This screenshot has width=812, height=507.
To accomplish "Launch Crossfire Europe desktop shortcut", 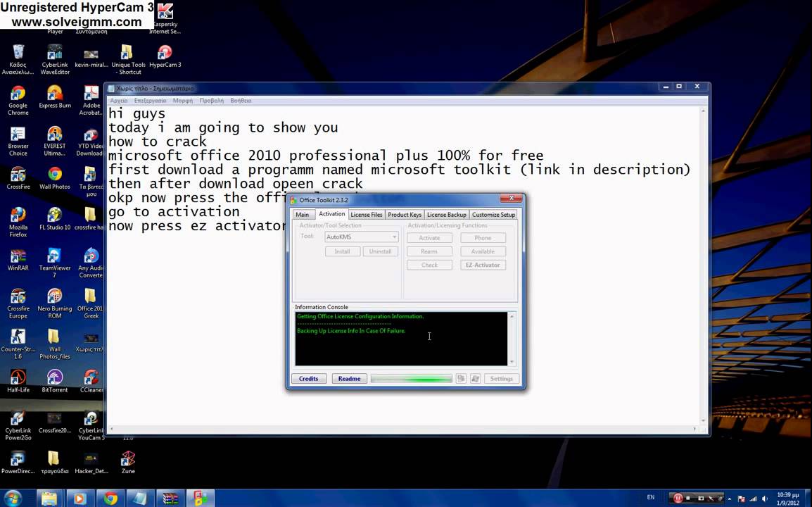I will 18,303.
